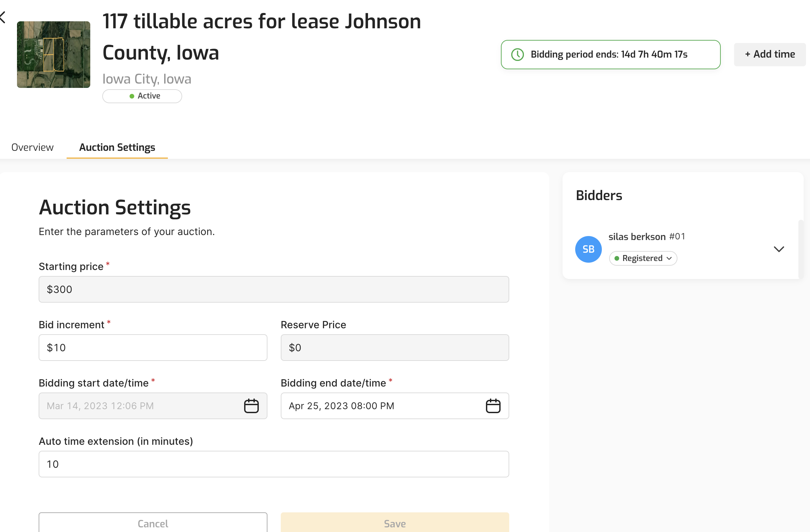Click the Reserve Price field
810x532 pixels.
pyautogui.click(x=394, y=347)
